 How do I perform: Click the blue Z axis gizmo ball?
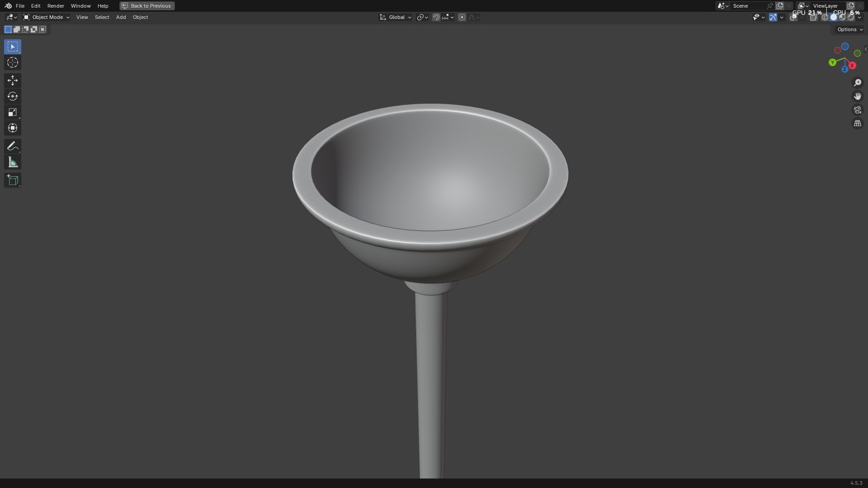(844, 70)
